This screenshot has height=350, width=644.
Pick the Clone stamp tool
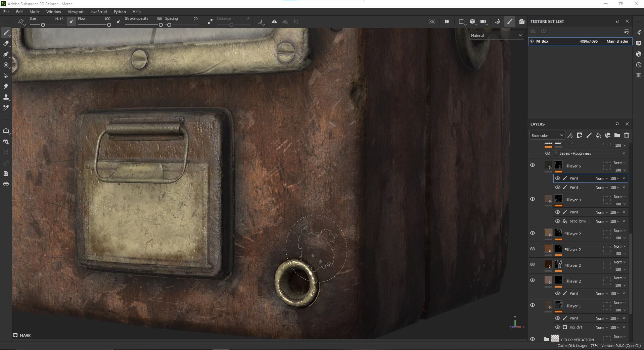[x=6, y=97]
